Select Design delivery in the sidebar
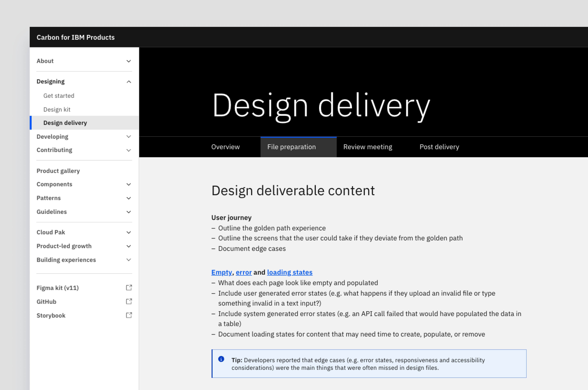The image size is (588, 390). (x=84, y=123)
